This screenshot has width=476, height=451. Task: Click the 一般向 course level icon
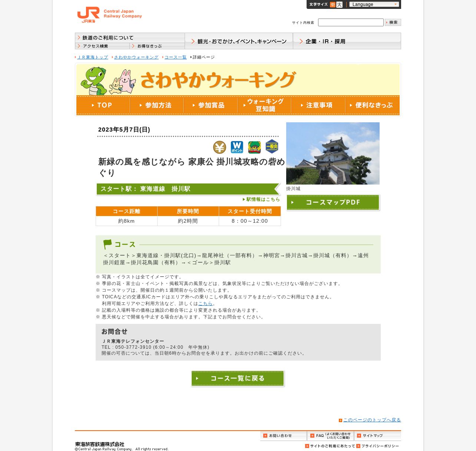[272, 146]
